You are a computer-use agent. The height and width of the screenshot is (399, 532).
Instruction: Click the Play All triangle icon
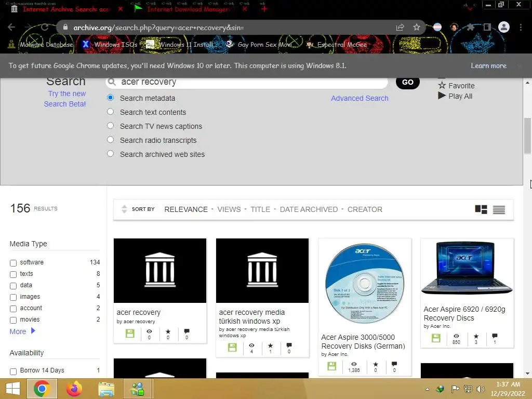click(x=442, y=96)
